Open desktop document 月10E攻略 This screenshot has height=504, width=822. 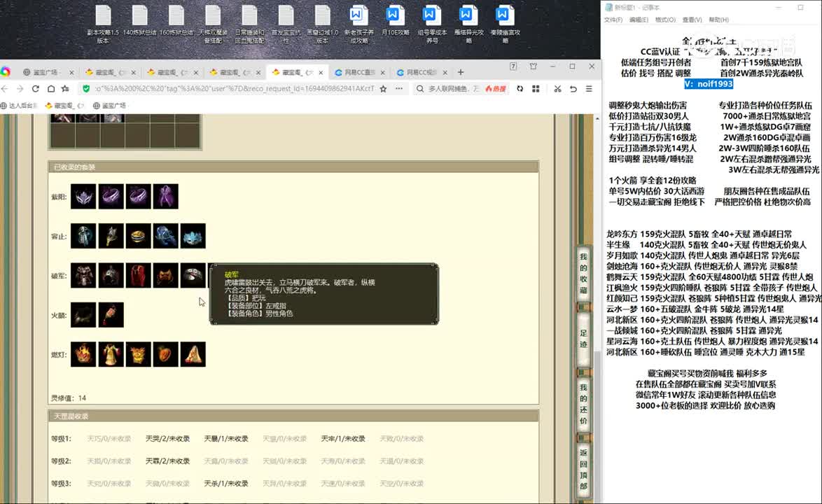coord(395,21)
